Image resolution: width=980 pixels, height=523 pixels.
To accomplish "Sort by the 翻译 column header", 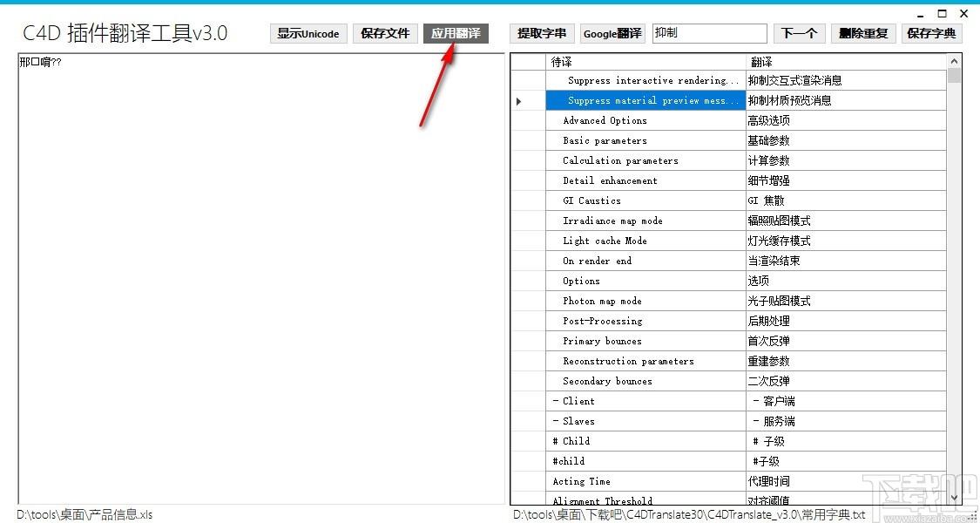I will 846,61.
